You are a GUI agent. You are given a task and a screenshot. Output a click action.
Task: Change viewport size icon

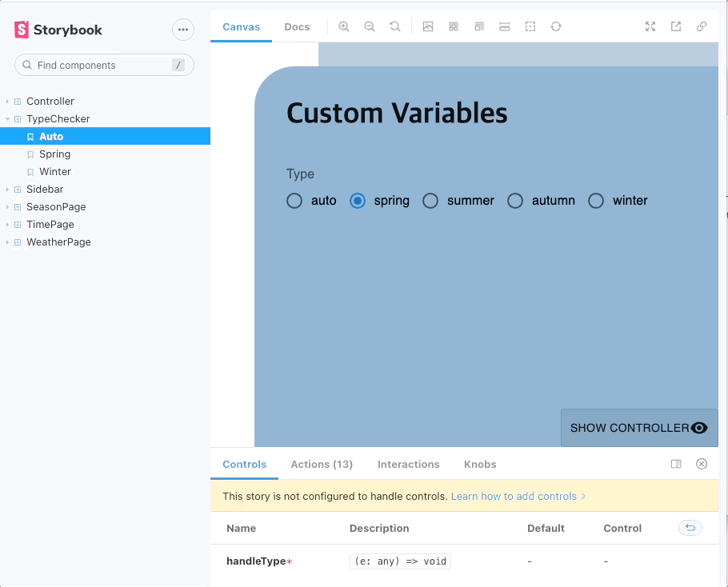[479, 26]
